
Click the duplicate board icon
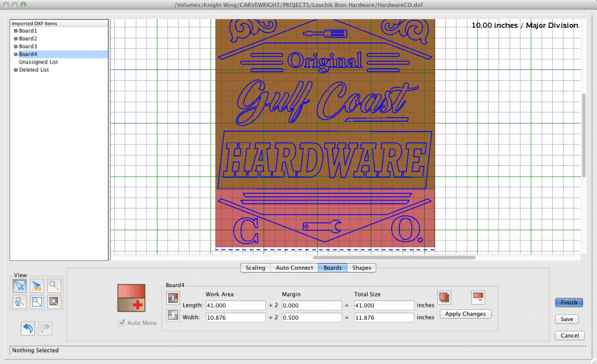[x=445, y=298]
